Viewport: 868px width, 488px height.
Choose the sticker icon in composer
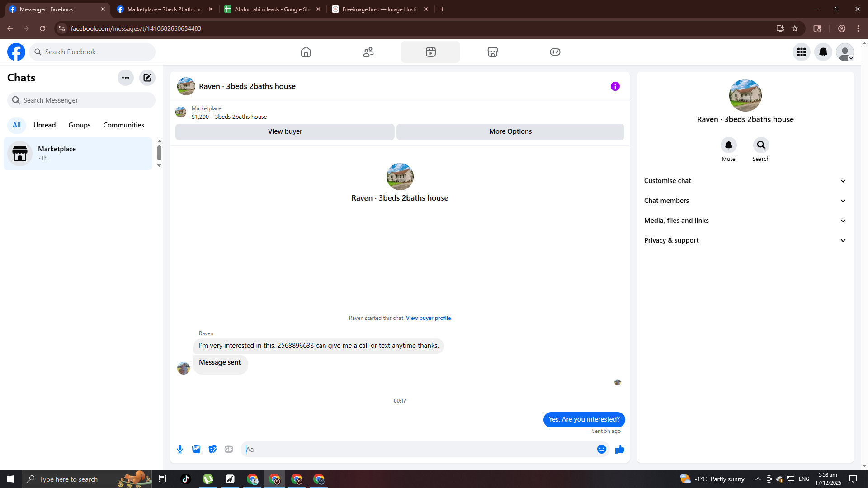pos(212,449)
